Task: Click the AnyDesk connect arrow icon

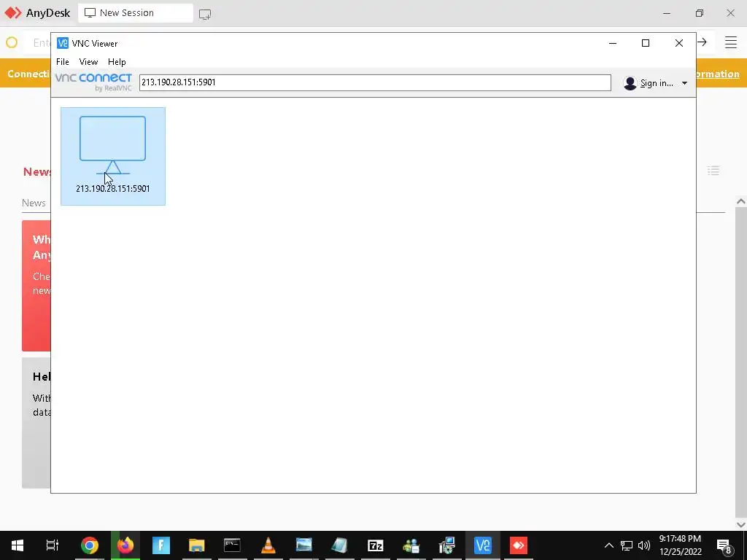Action: pos(703,42)
